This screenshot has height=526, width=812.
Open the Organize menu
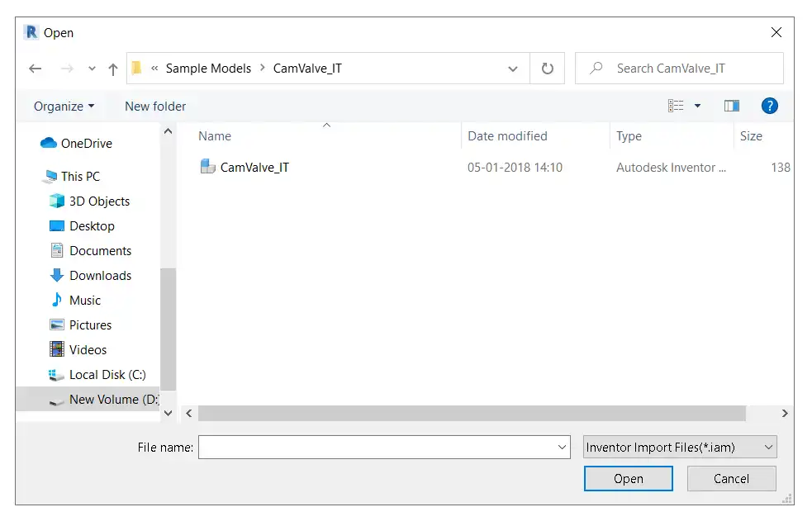[64, 107]
